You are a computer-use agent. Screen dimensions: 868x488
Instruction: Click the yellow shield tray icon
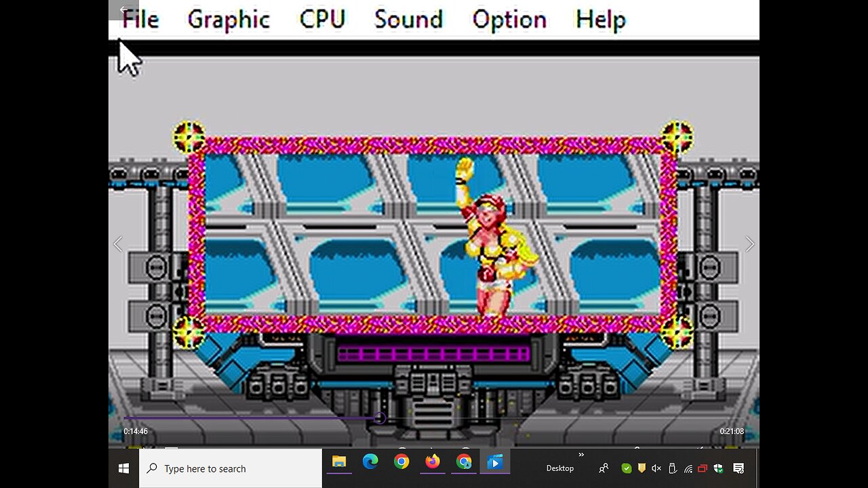click(x=642, y=468)
